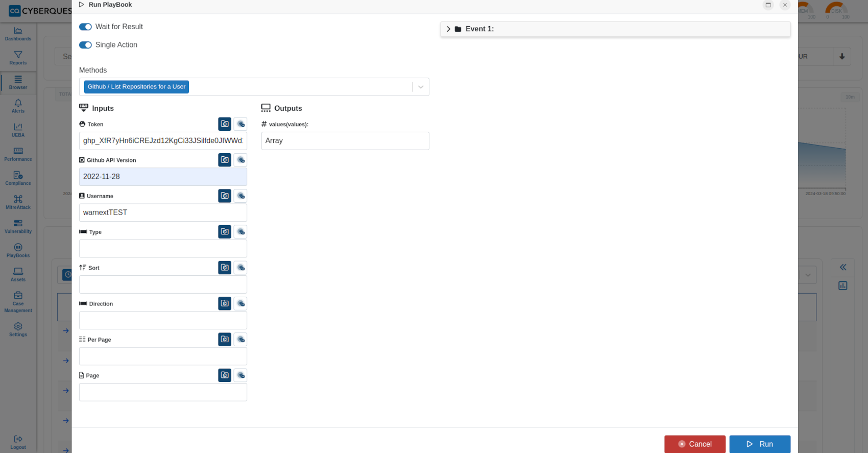Click the cloud icon beside Github API Version

[240, 160]
